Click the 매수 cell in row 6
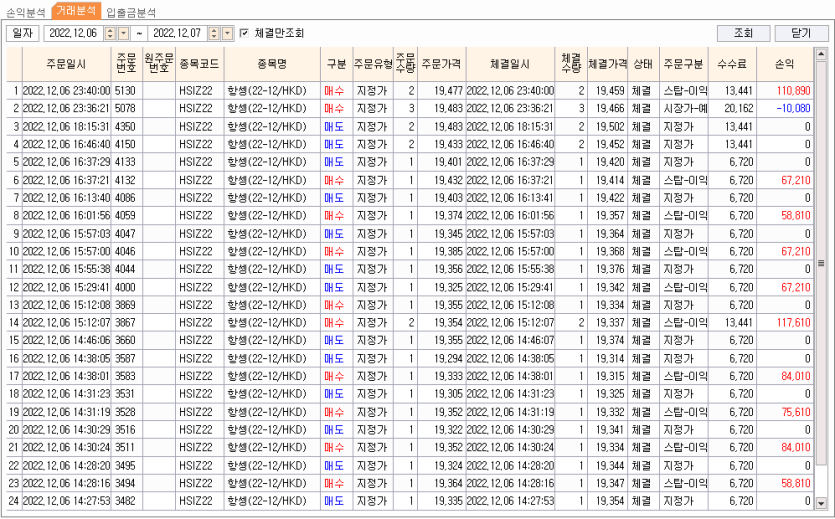The image size is (835, 519). (337, 180)
